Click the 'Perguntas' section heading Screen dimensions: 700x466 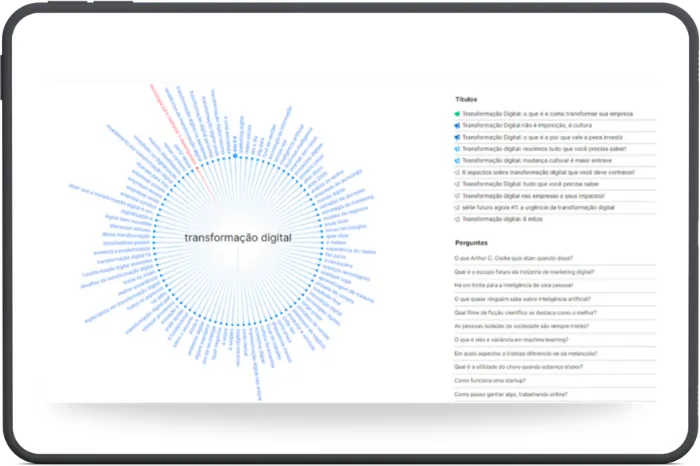pyautogui.click(x=471, y=243)
